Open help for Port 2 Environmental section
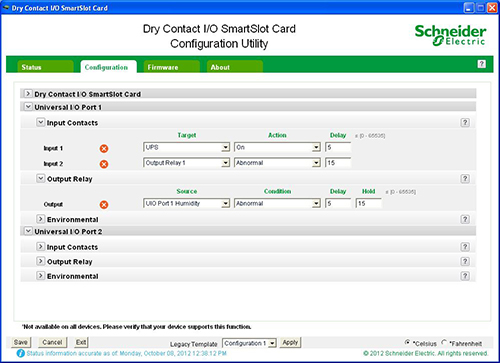 click(465, 276)
